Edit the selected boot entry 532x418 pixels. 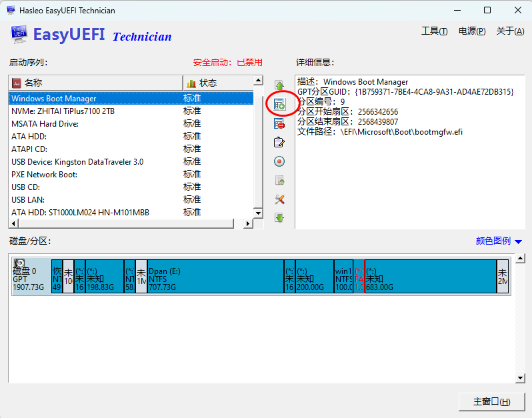tap(279, 142)
